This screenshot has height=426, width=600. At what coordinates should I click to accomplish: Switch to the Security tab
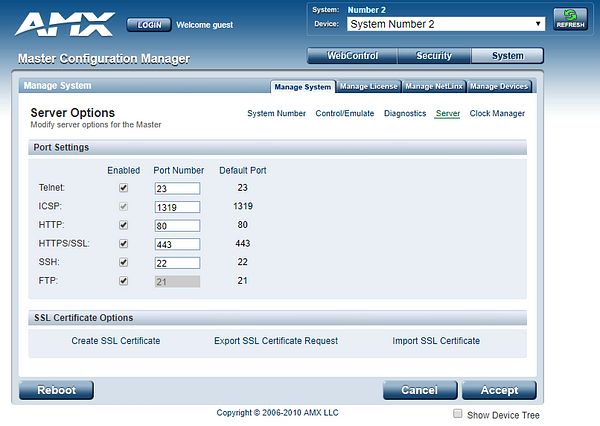click(x=434, y=55)
